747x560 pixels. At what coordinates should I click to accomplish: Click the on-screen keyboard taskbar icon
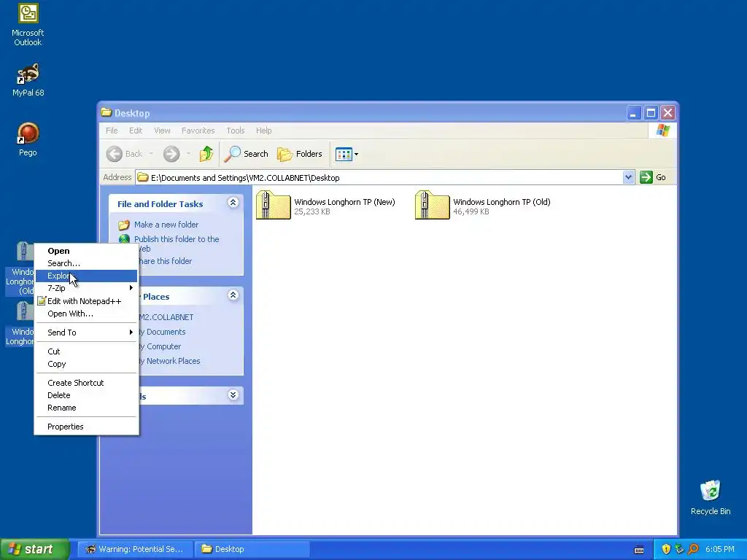coord(639,550)
